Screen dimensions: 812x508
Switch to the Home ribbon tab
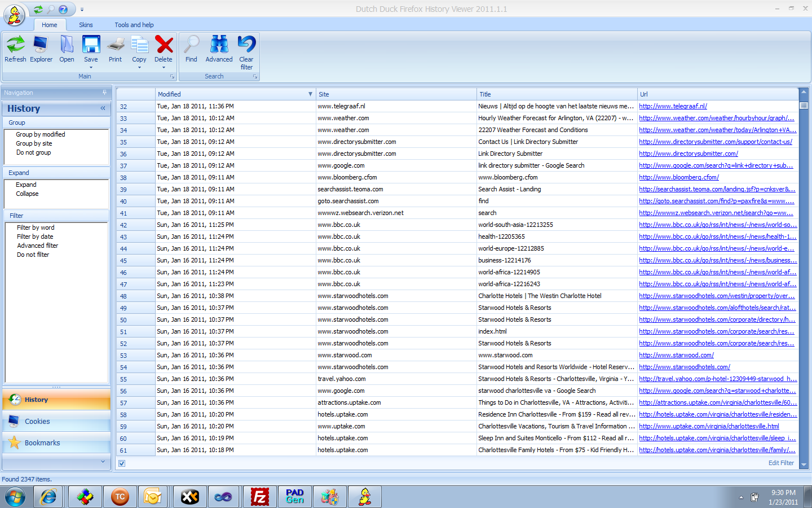[x=50, y=25]
